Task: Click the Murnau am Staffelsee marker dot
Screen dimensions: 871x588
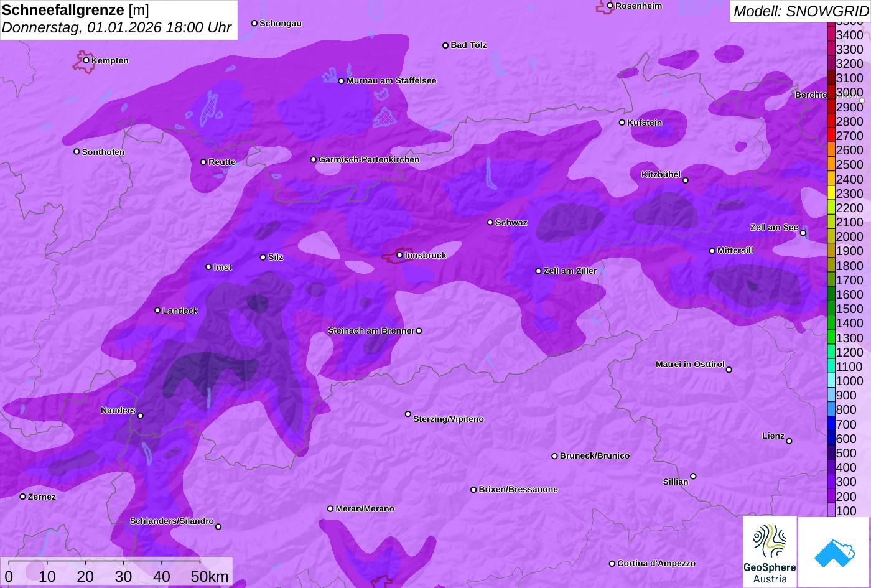Action: pos(342,81)
